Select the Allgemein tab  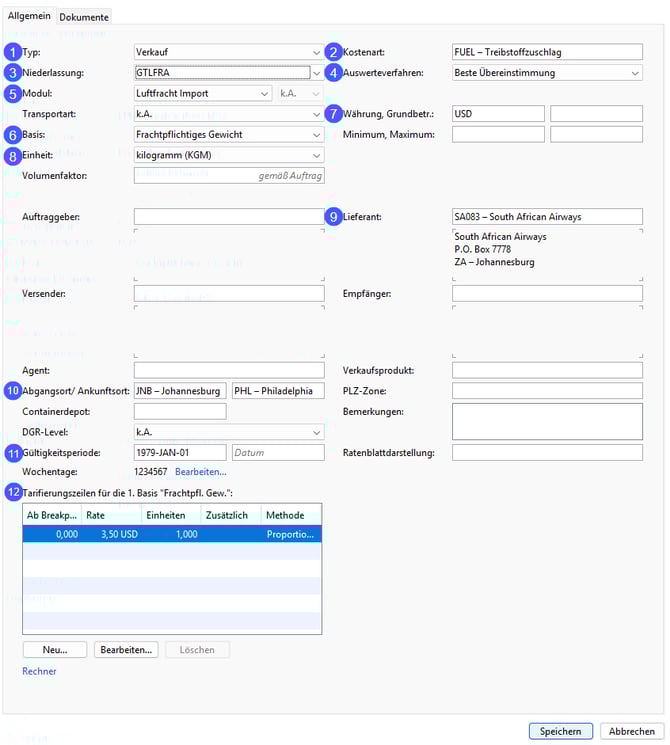tap(30, 16)
